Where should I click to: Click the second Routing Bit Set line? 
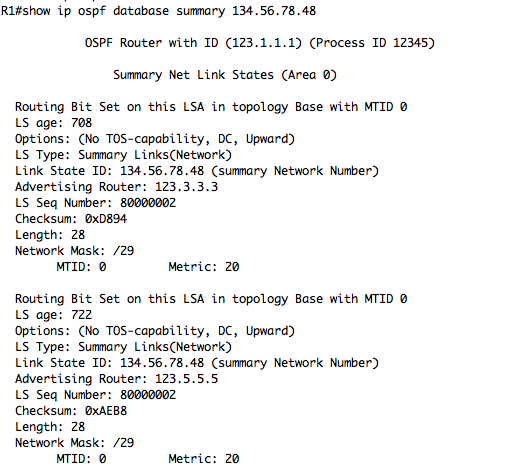coord(211,299)
